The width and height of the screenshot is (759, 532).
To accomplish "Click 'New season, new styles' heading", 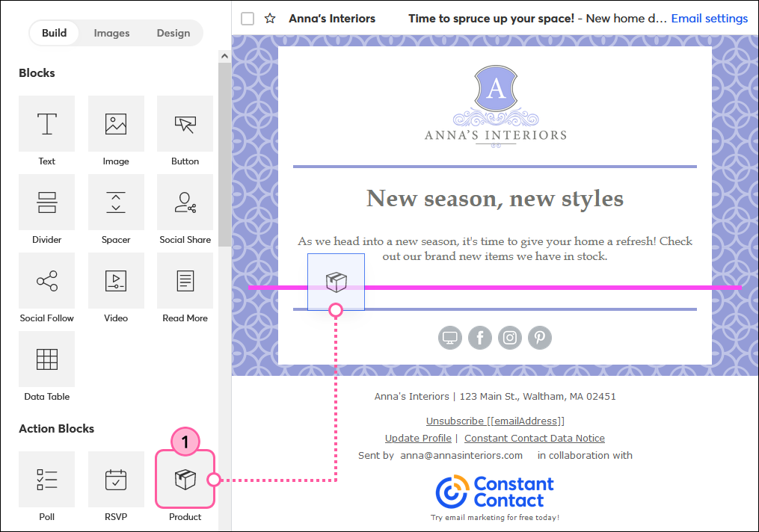I will tap(495, 198).
